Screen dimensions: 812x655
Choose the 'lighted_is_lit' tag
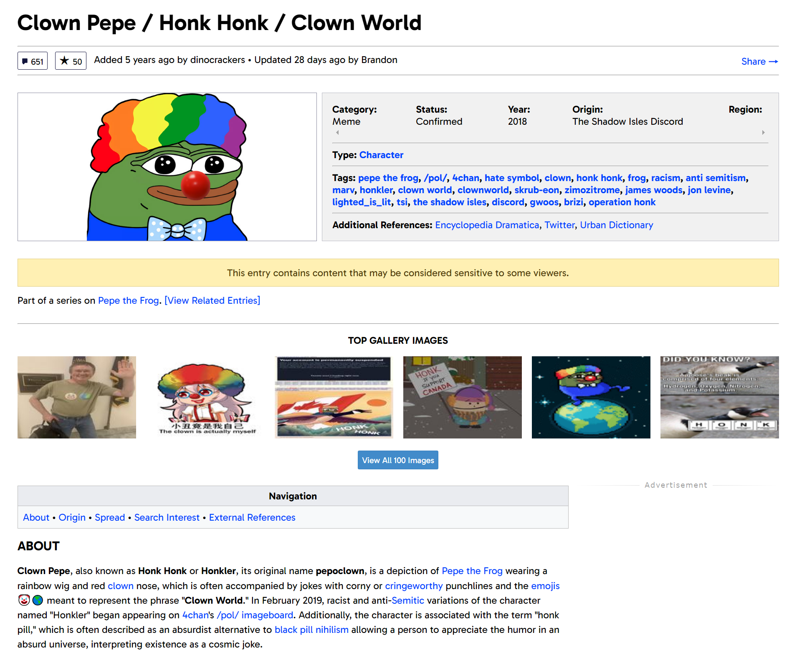click(362, 202)
